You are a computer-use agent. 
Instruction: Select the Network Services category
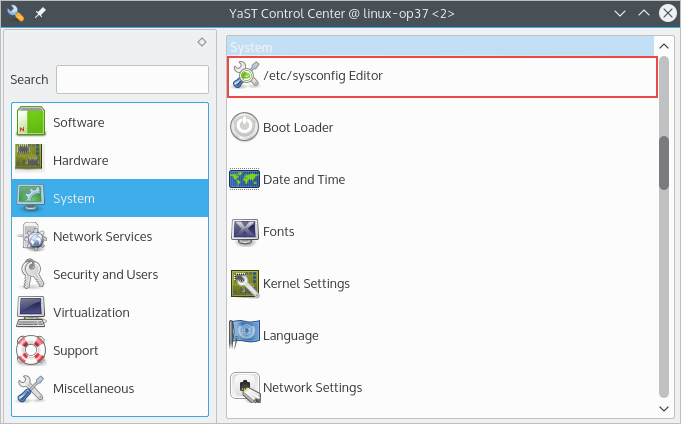coord(102,237)
